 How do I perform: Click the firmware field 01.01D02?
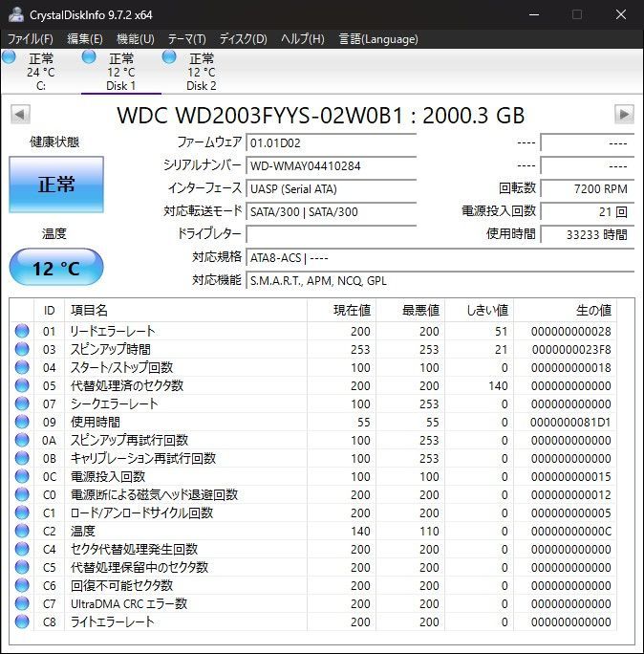[332, 143]
